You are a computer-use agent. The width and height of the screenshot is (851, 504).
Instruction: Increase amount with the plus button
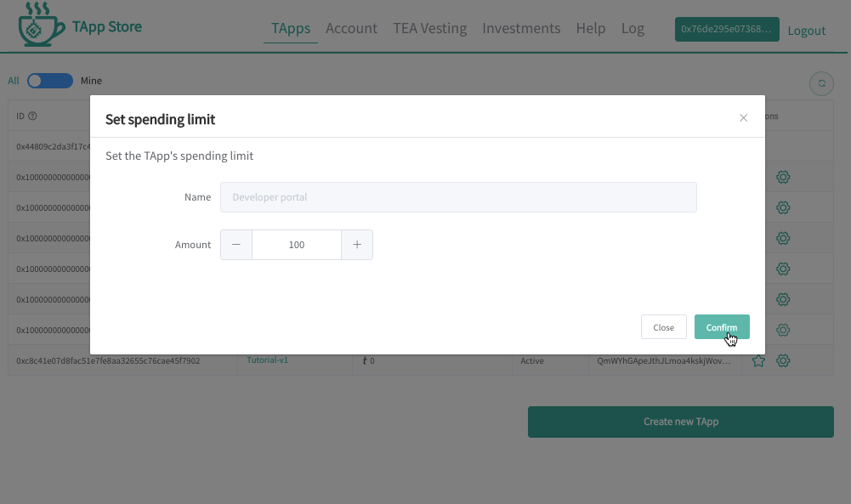tap(357, 245)
